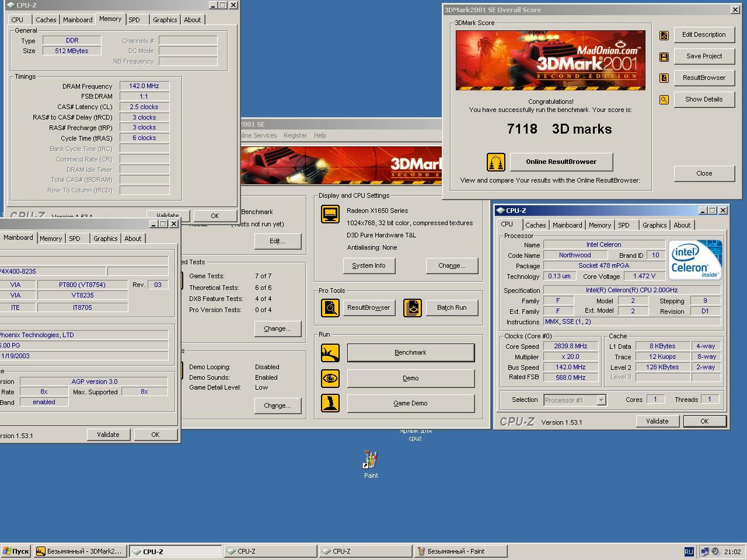This screenshot has height=560, width=747.
Task: Click the Show Details magnifier icon
Action: pyautogui.click(x=664, y=100)
